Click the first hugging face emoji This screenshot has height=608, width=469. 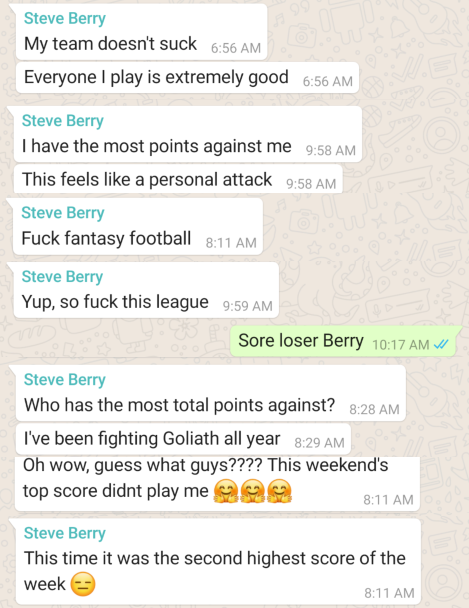[x=226, y=491]
